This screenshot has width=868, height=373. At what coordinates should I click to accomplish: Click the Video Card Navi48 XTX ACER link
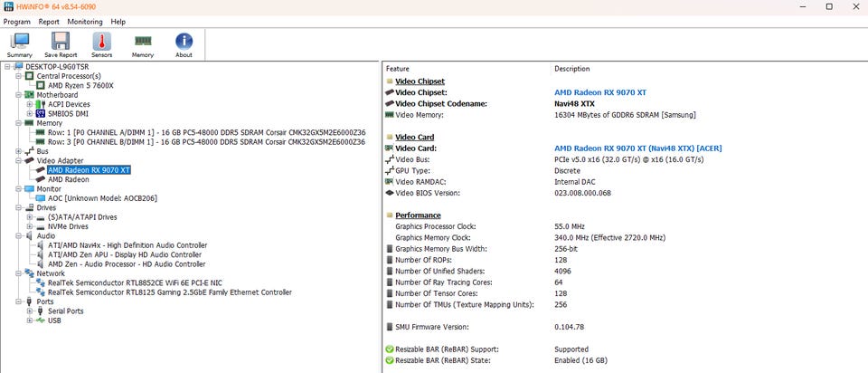tap(637, 148)
